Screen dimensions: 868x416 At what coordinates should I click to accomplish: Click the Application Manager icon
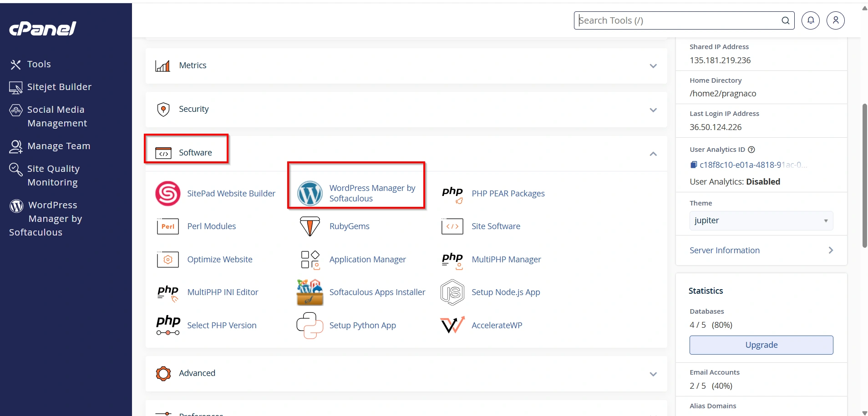click(310, 260)
